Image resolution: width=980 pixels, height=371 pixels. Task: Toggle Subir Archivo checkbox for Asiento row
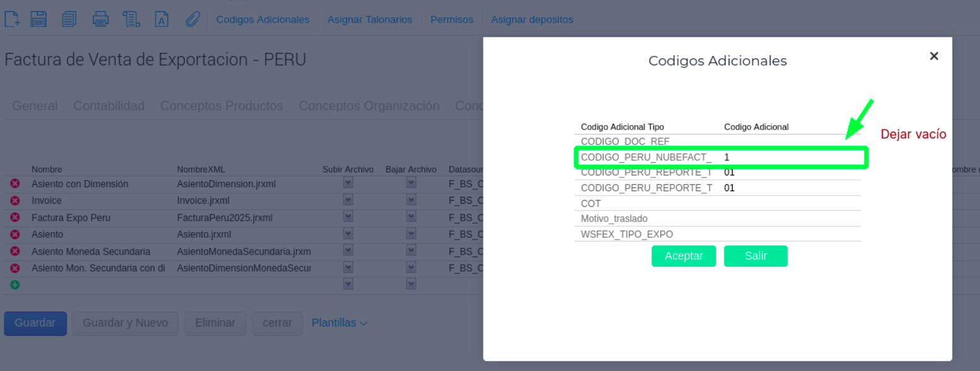coord(348,233)
